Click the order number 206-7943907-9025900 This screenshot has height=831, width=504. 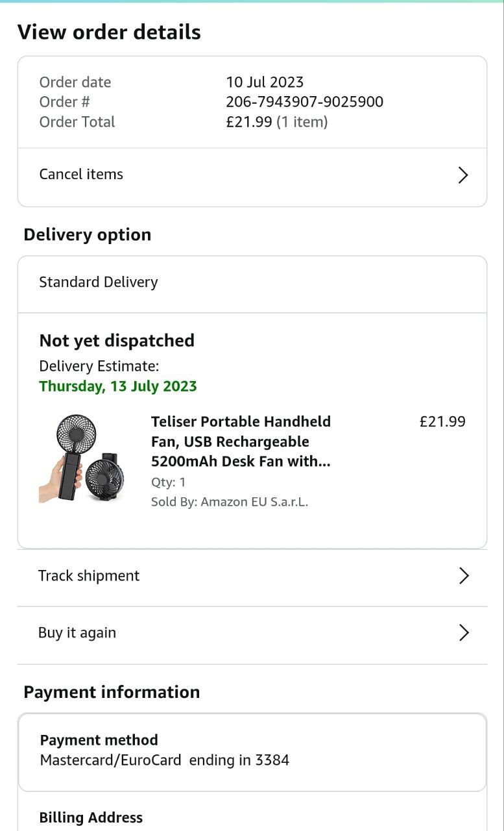point(304,102)
